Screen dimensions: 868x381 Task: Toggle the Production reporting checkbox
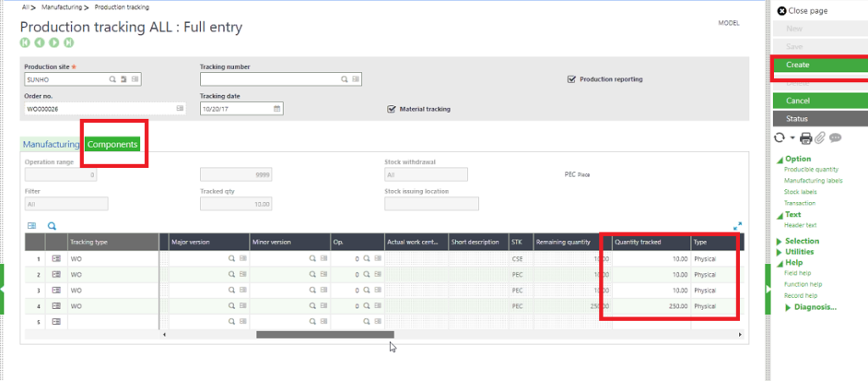click(x=571, y=79)
